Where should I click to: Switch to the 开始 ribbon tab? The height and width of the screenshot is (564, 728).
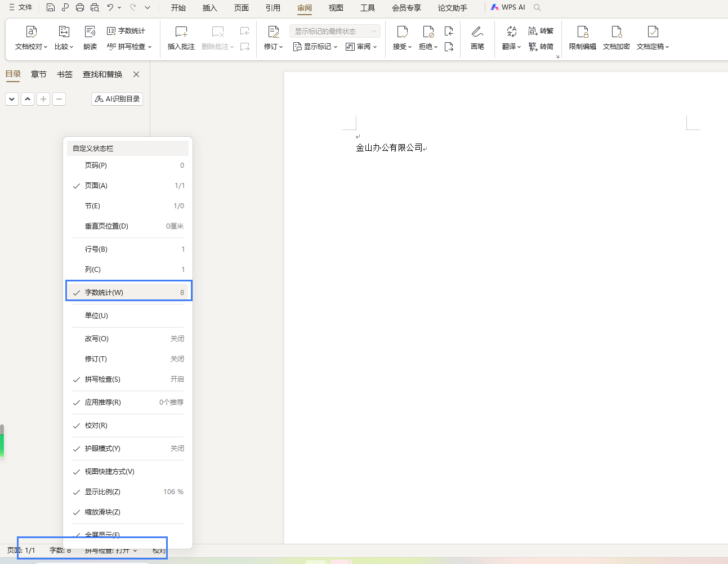pos(178,8)
